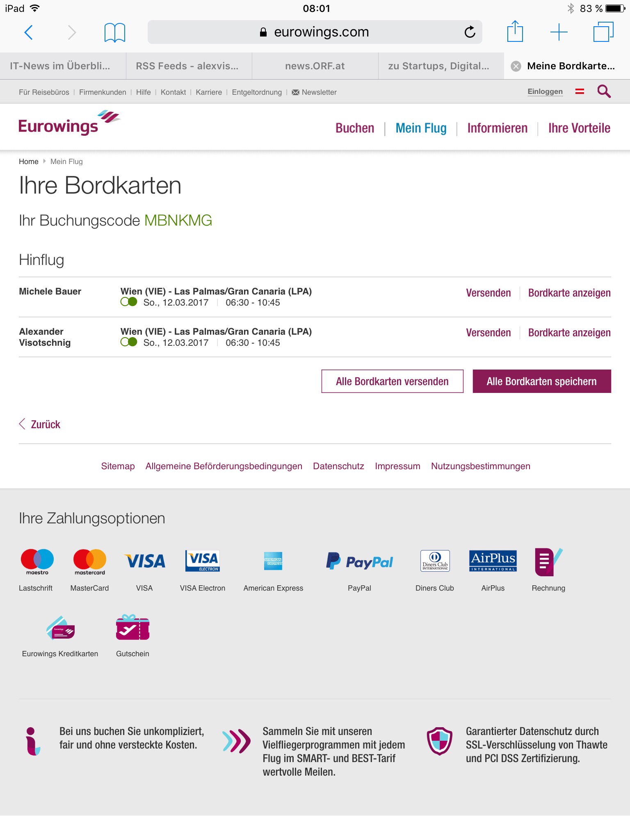Open the Buchen menu
Image resolution: width=630 pixels, height=840 pixels.
tap(355, 128)
